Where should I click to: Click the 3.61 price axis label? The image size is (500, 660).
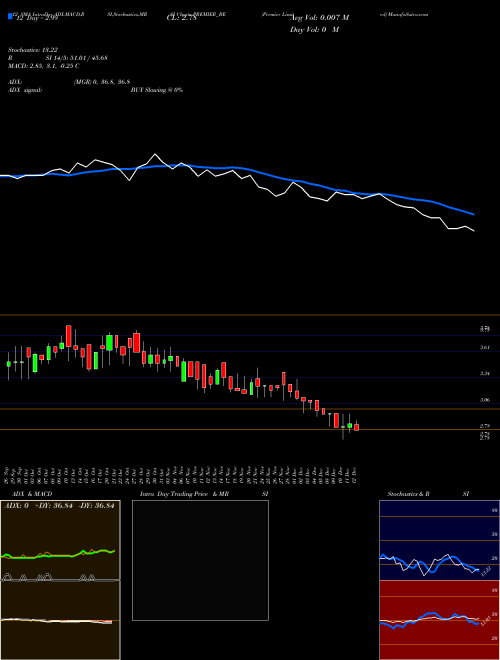pos(485,348)
